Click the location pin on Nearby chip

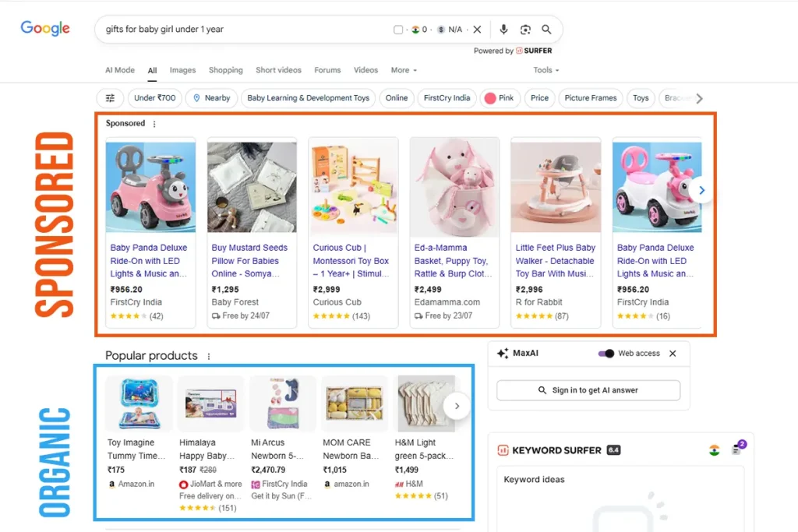(196, 98)
